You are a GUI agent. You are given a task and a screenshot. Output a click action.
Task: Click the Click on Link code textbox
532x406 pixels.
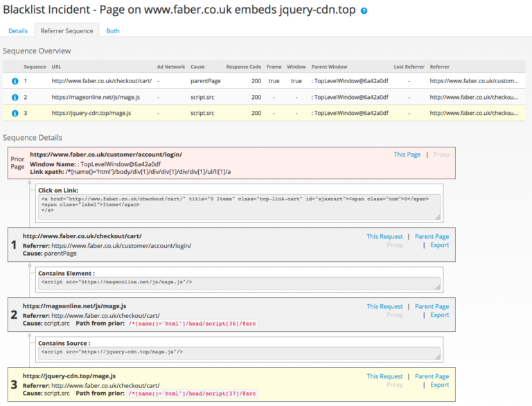point(239,203)
